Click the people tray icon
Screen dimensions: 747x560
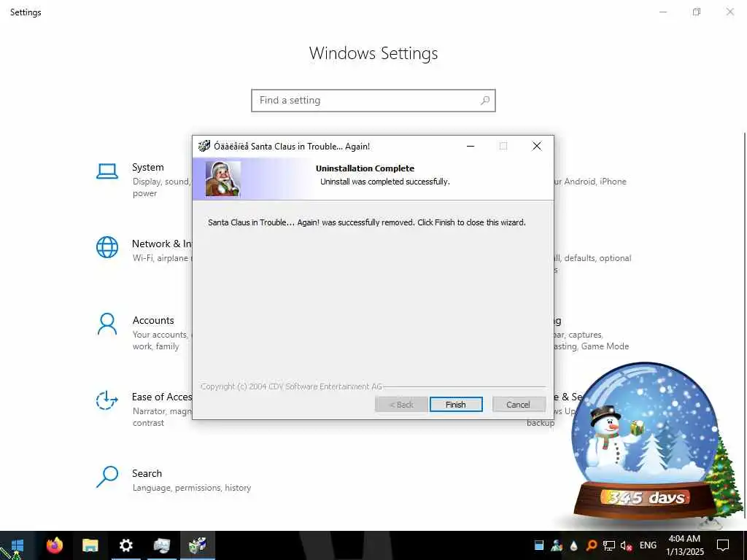[557, 545]
